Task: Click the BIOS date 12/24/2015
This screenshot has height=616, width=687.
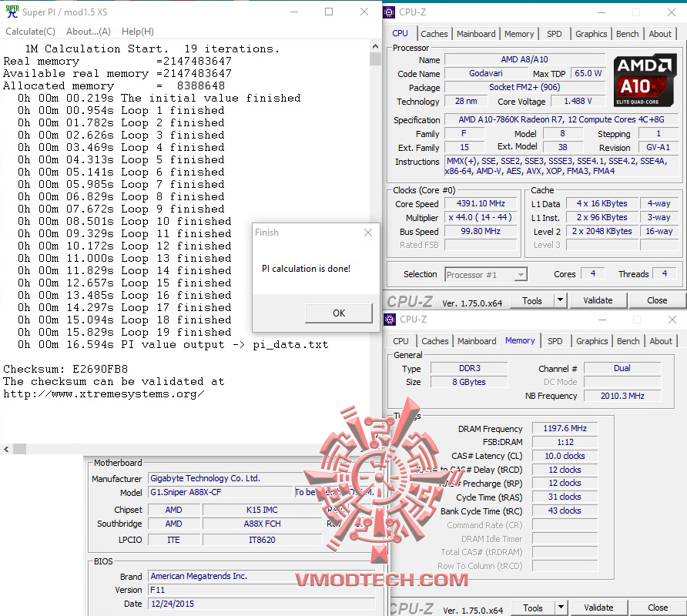Action: 262,604
